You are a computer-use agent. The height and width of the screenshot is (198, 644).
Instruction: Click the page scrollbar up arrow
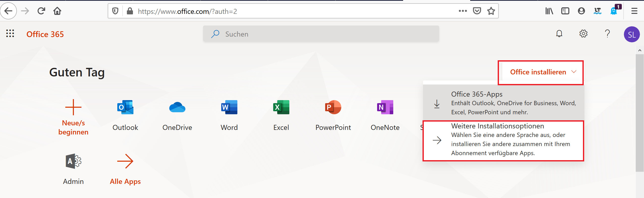tap(640, 50)
